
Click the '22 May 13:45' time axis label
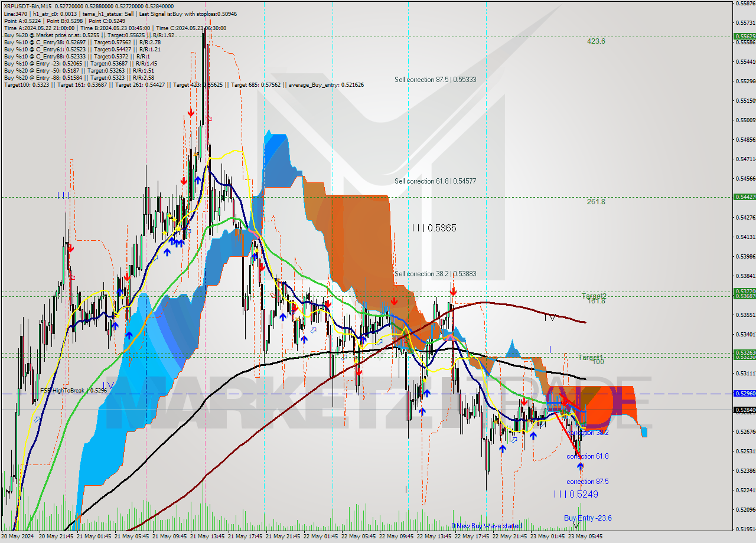click(x=434, y=537)
